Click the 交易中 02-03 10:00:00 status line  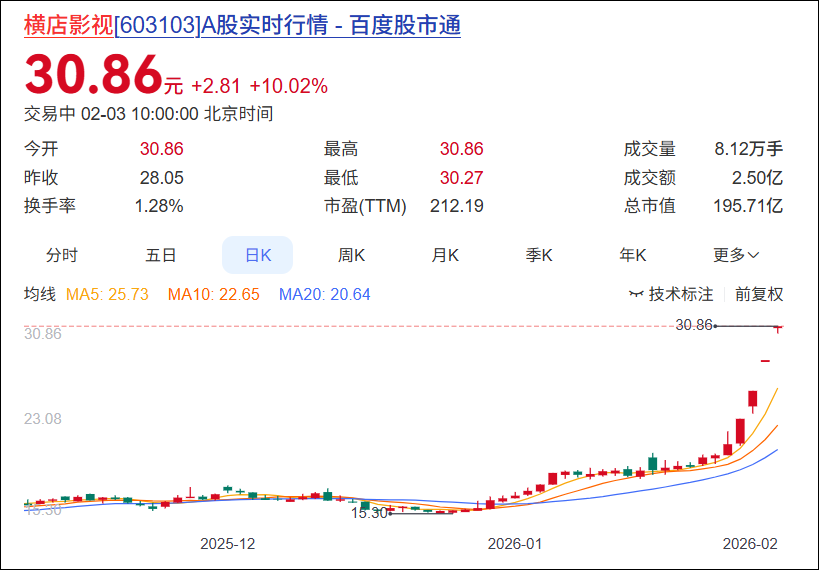(148, 113)
